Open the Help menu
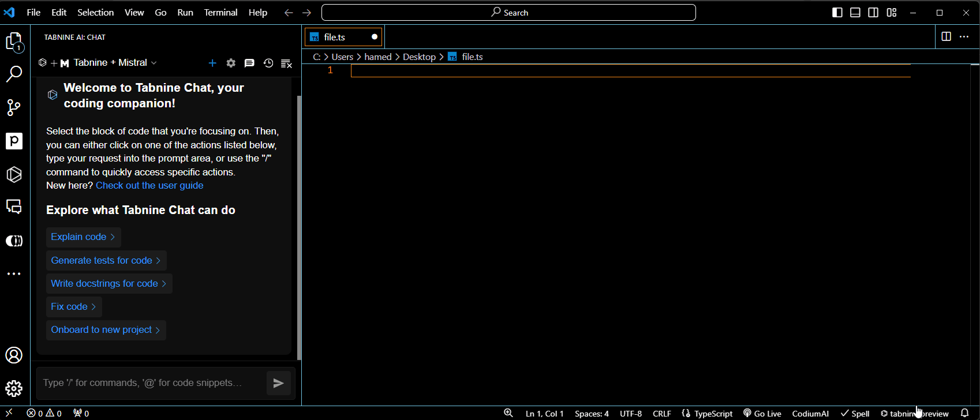The image size is (980, 420). (x=258, y=13)
